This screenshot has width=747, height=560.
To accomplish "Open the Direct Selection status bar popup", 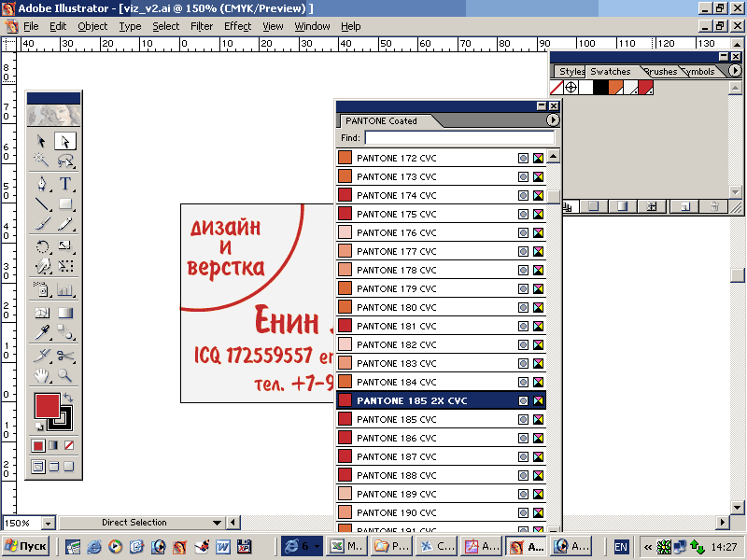I will pyautogui.click(x=217, y=523).
